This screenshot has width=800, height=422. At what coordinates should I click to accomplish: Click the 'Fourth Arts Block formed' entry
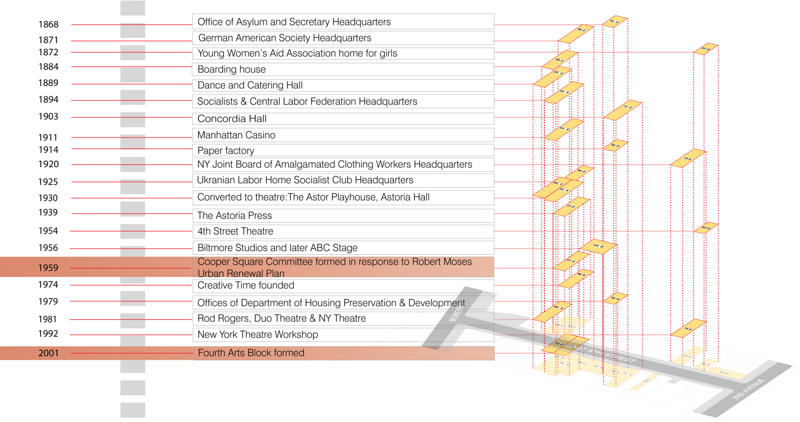tap(343, 353)
